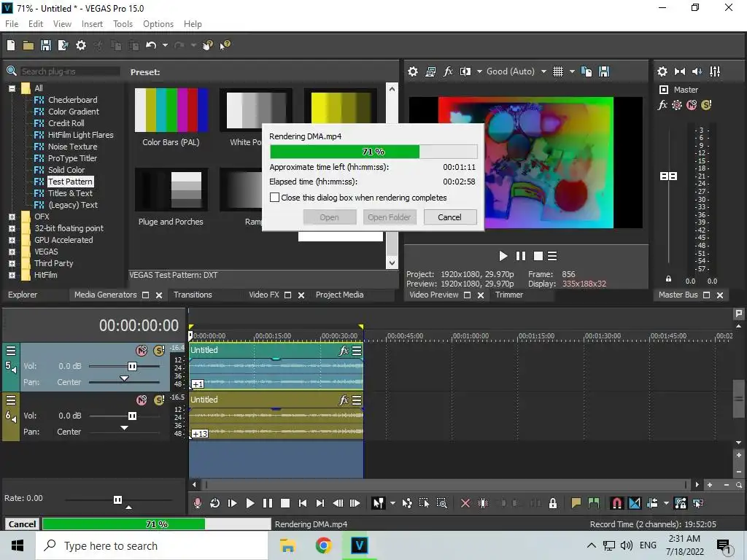Expand the OFX folder
The height and width of the screenshot is (560, 747).
(12, 217)
